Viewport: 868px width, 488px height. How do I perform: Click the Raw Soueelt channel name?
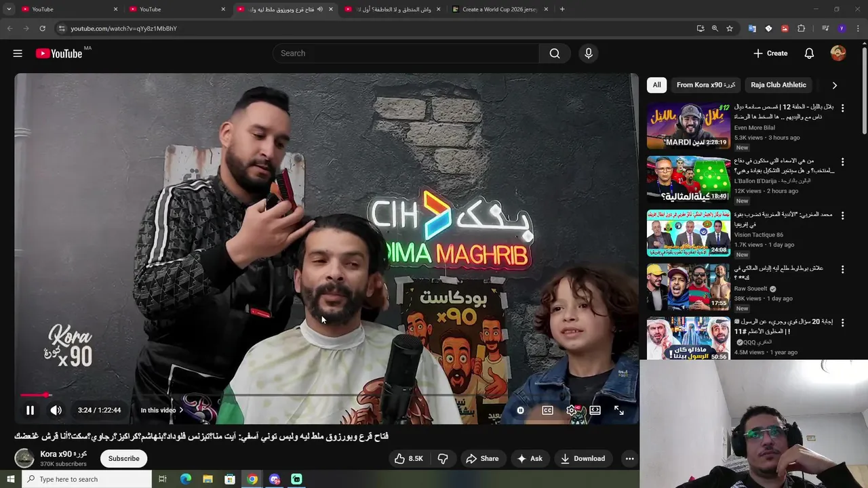pyautogui.click(x=751, y=289)
